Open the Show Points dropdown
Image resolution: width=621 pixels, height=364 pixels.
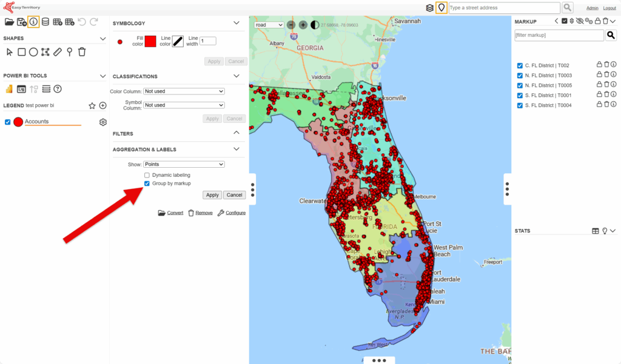[184, 164]
